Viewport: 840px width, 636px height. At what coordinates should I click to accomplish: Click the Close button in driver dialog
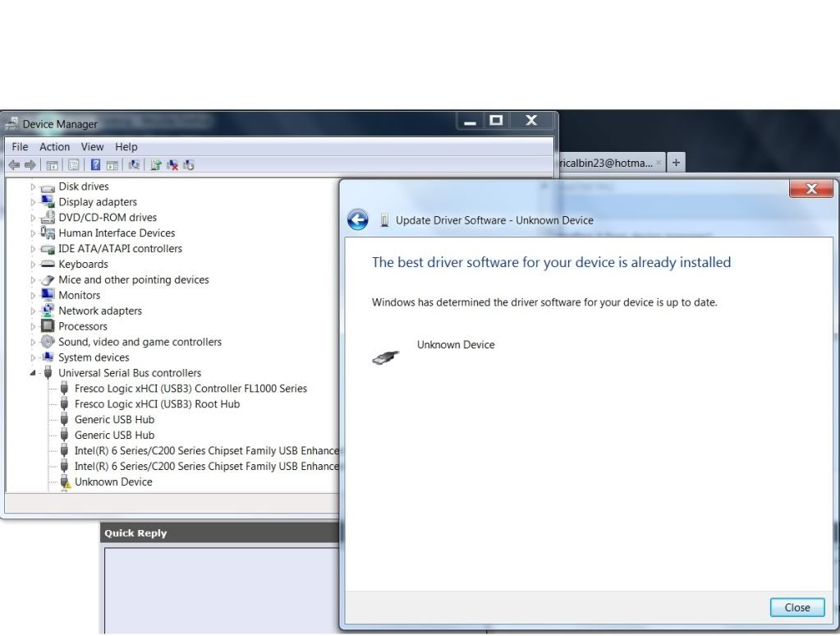tap(797, 607)
